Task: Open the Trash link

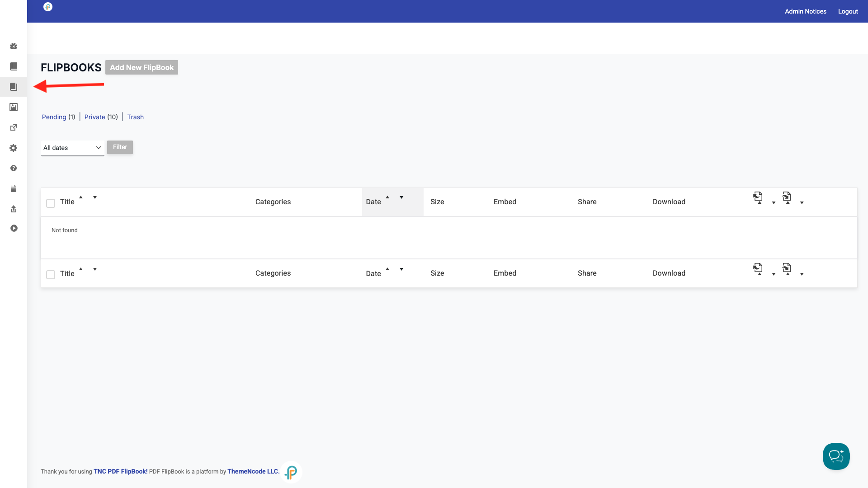Action: click(x=135, y=117)
